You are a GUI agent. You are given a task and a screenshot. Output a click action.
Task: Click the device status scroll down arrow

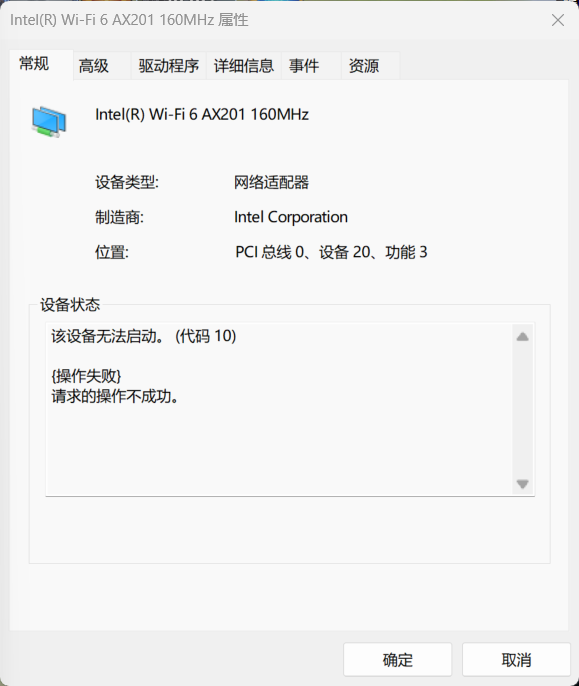point(523,484)
